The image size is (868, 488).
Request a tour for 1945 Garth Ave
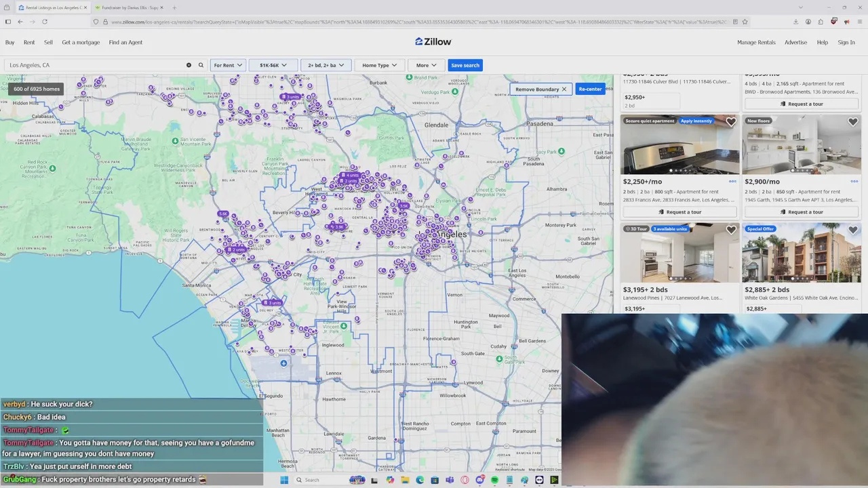pos(802,212)
